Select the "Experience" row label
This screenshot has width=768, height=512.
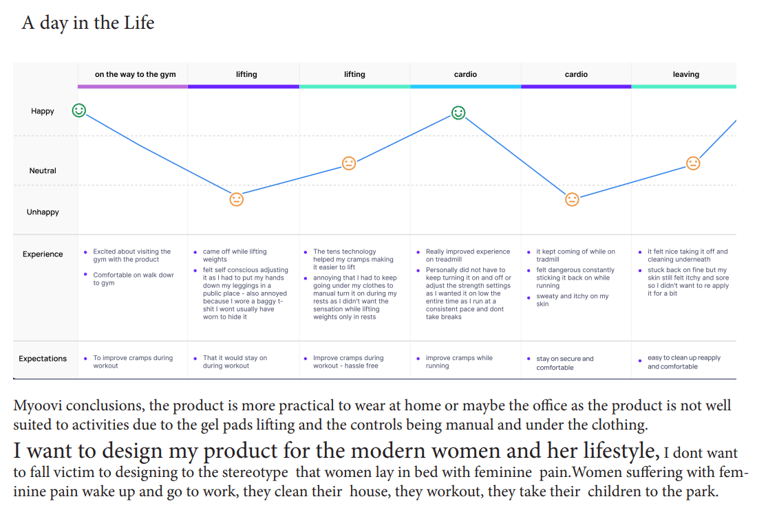[x=42, y=254]
